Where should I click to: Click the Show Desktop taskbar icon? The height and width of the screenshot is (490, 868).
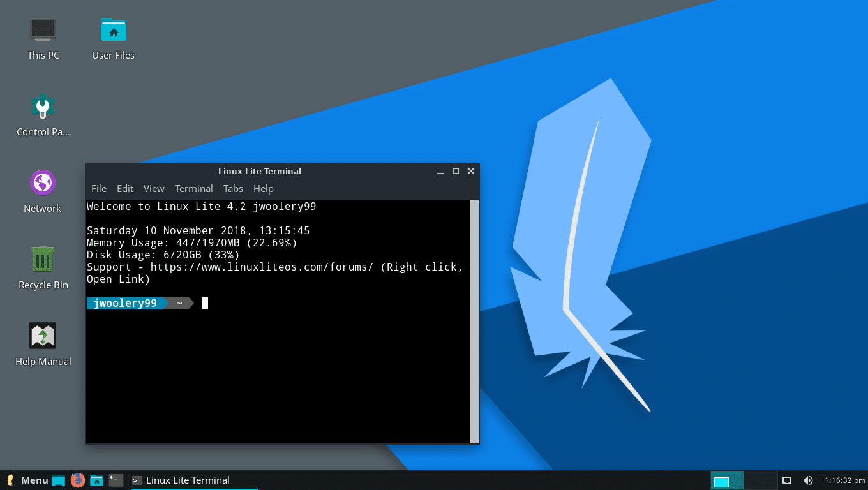pos(59,480)
